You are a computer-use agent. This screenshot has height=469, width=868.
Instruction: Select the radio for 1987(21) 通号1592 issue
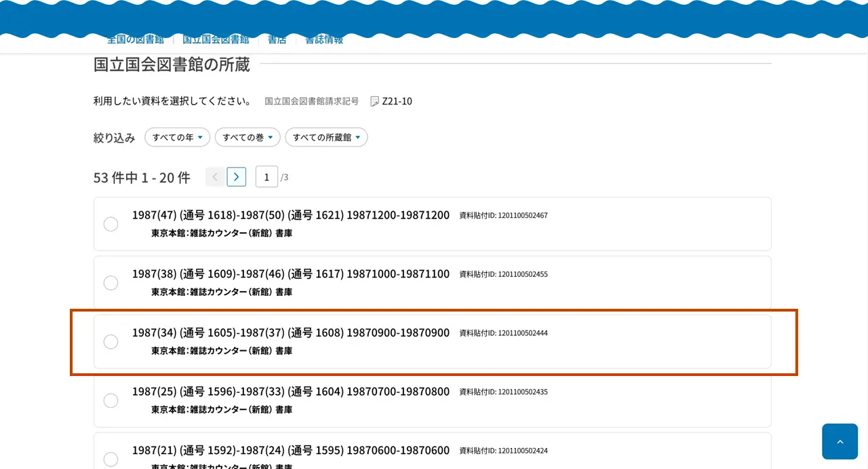(x=111, y=459)
